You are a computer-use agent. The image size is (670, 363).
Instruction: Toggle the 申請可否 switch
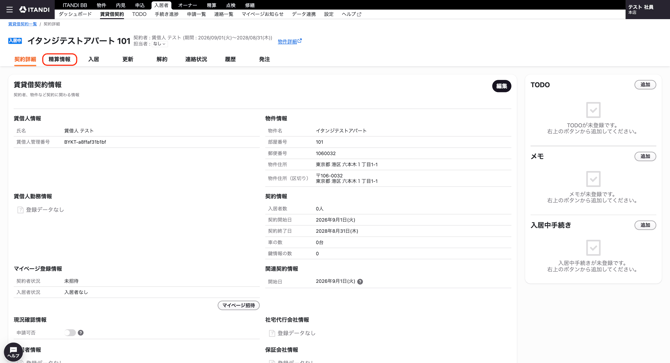(70, 333)
